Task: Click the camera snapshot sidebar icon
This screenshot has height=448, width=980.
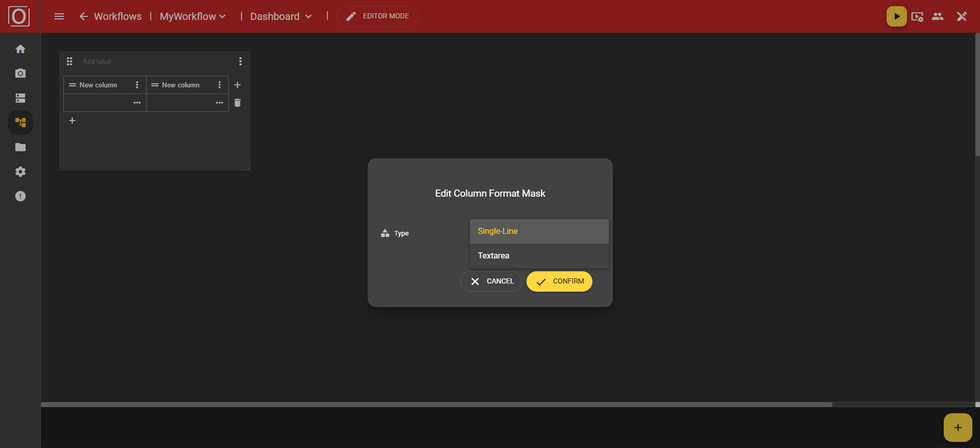Action: click(x=20, y=74)
